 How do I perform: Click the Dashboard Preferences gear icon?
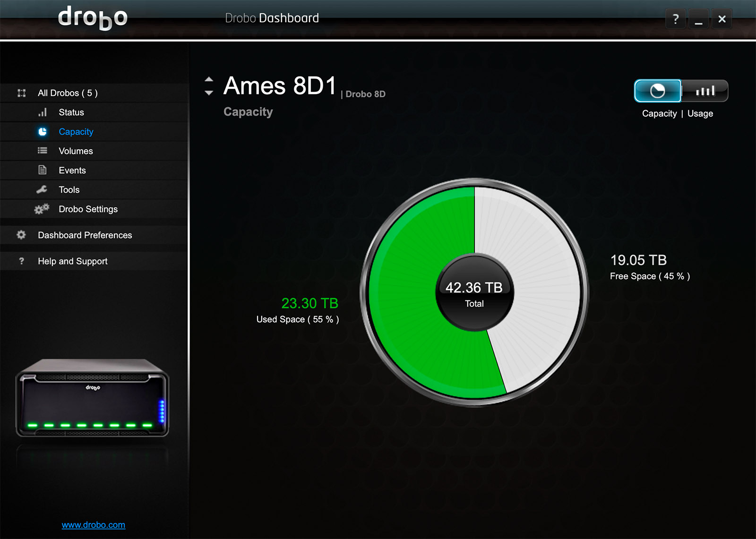point(21,235)
